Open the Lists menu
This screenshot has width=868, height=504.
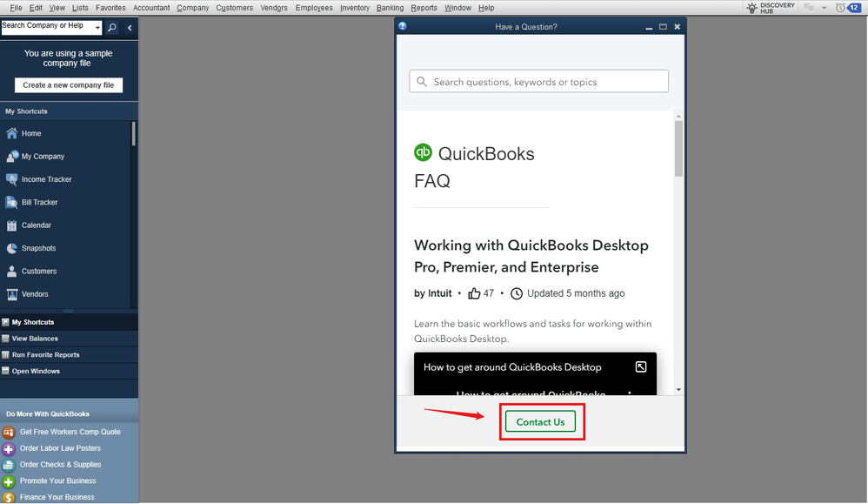tap(80, 8)
